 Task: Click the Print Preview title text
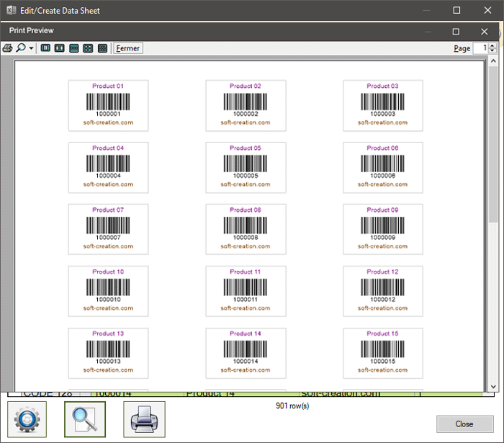click(32, 30)
